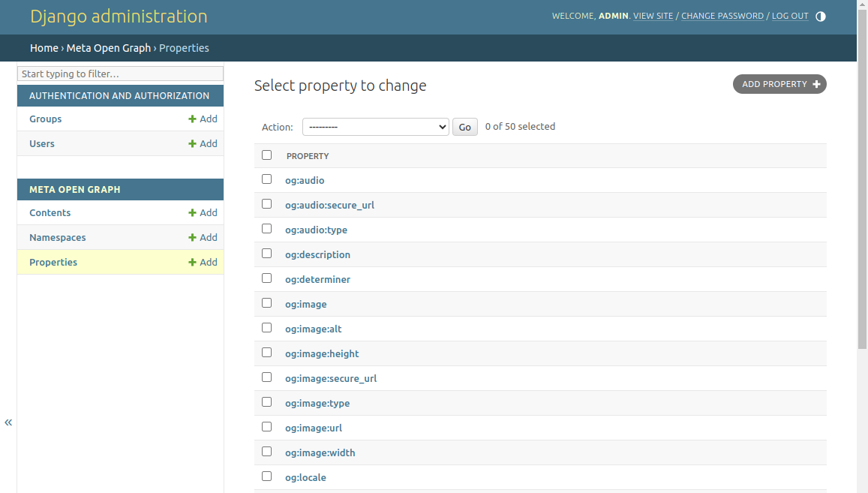868x493 pixels.
Task: Click the Change Password link
Action: [x=722, y=16]
